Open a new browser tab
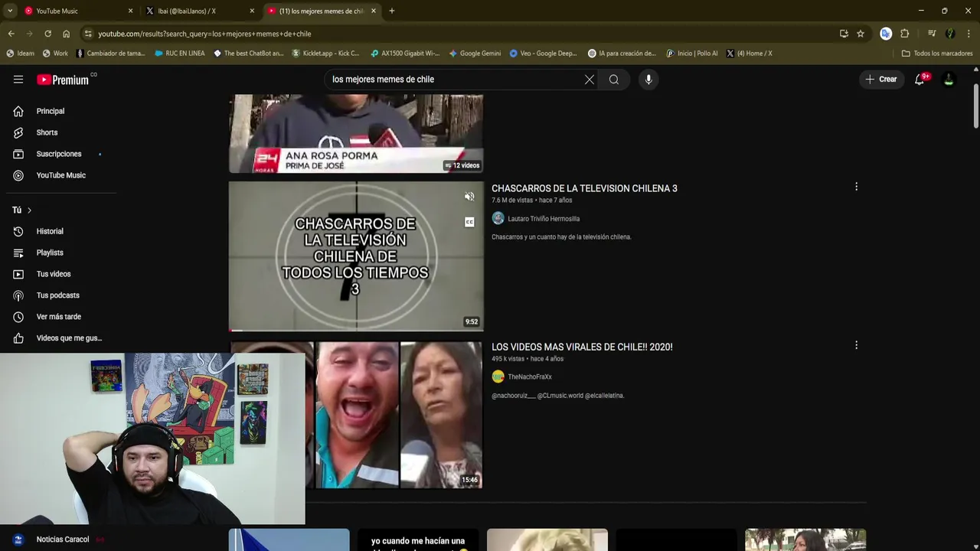Viewport: 980px width, 551px height. tap(392, 11)
